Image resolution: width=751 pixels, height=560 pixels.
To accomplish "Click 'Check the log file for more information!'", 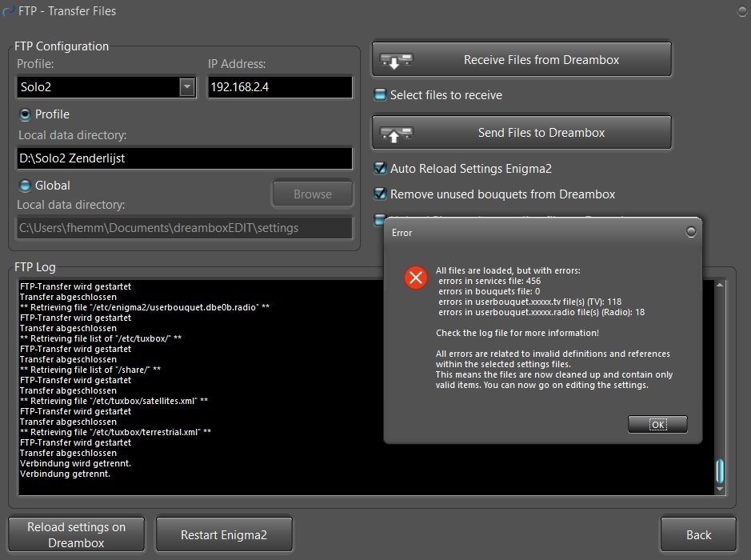I will coord(517,333).
